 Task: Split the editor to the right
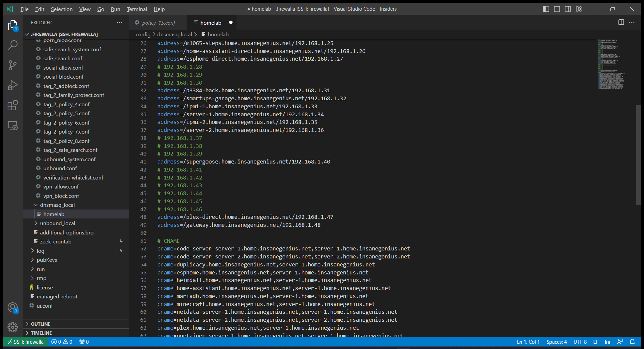[x=621, y=22]
